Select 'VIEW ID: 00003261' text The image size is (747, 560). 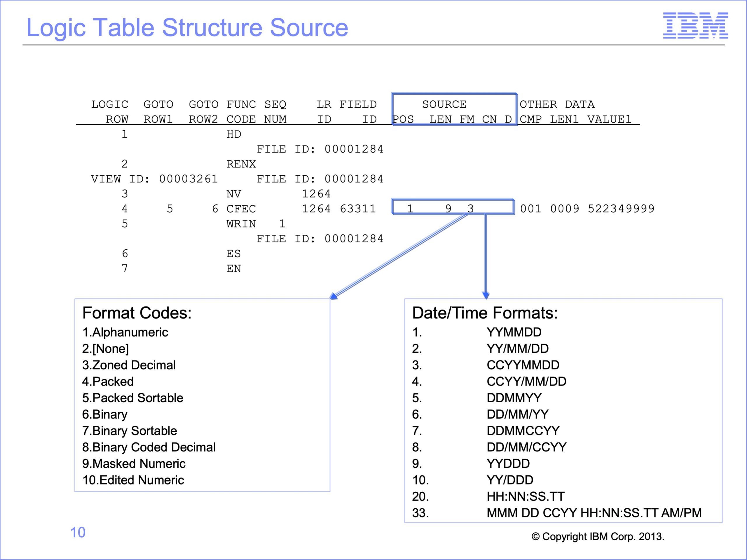[154, 179]
